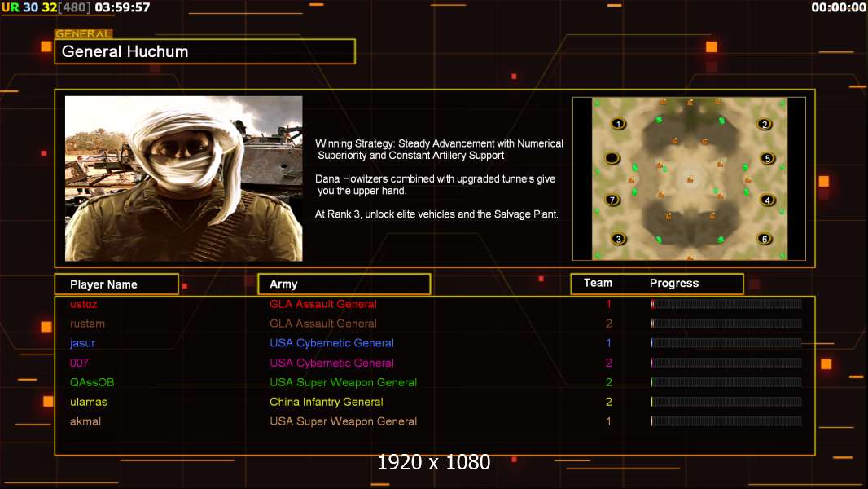Screen dimensions: 868x489
Task: Click akmal's loading progress bar
Action: pos(726,421)
